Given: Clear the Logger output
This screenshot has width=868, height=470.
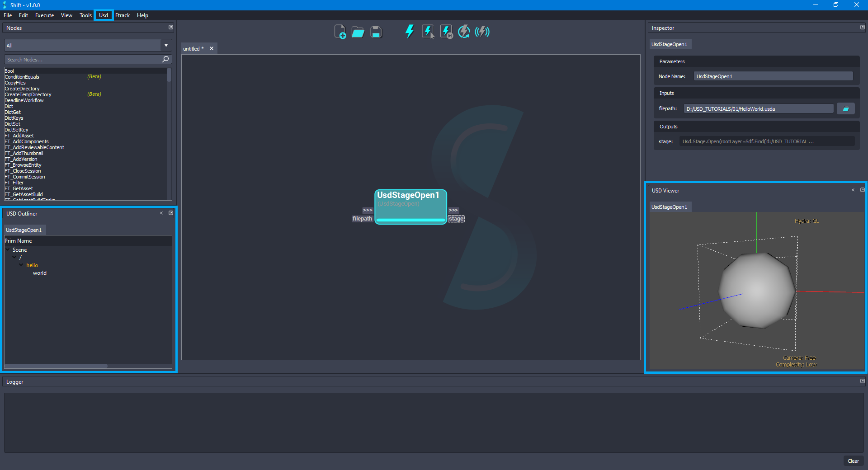Looking at the screenshot, I should point(853,461).
